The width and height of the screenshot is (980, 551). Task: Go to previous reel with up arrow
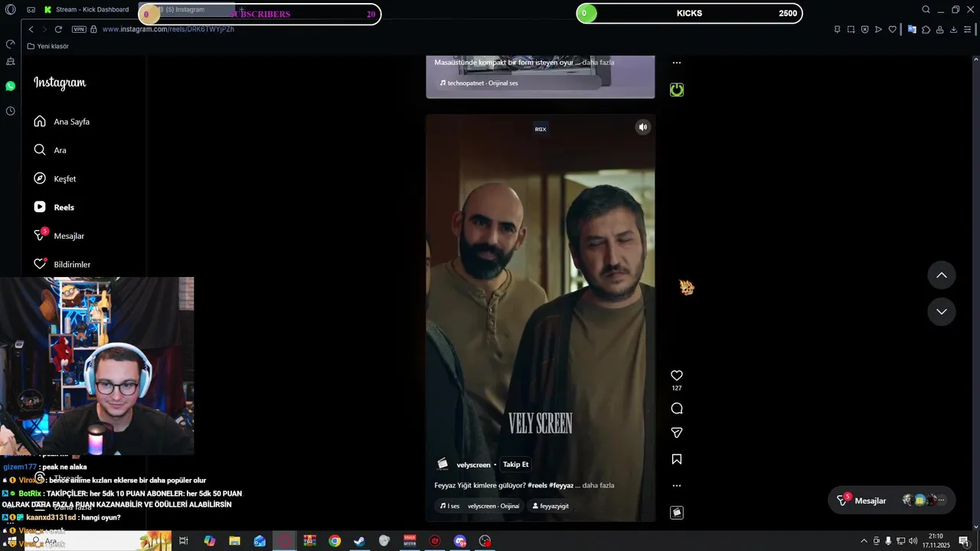(942, 275)
